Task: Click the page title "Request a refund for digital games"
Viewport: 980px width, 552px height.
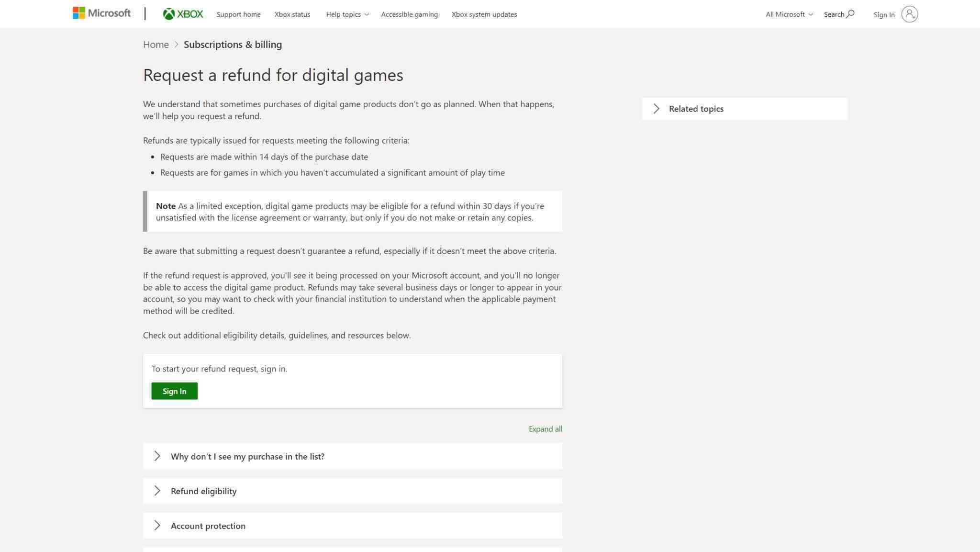Action: click(273, 75)
